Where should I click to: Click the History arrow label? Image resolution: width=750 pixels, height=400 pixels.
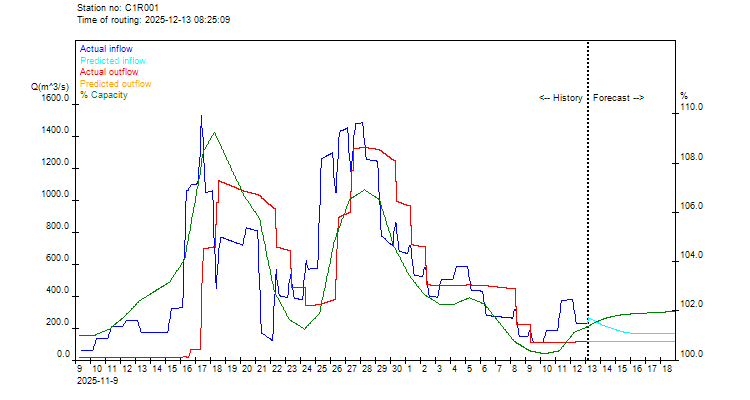pyautogui.click(x=560, y=98)
